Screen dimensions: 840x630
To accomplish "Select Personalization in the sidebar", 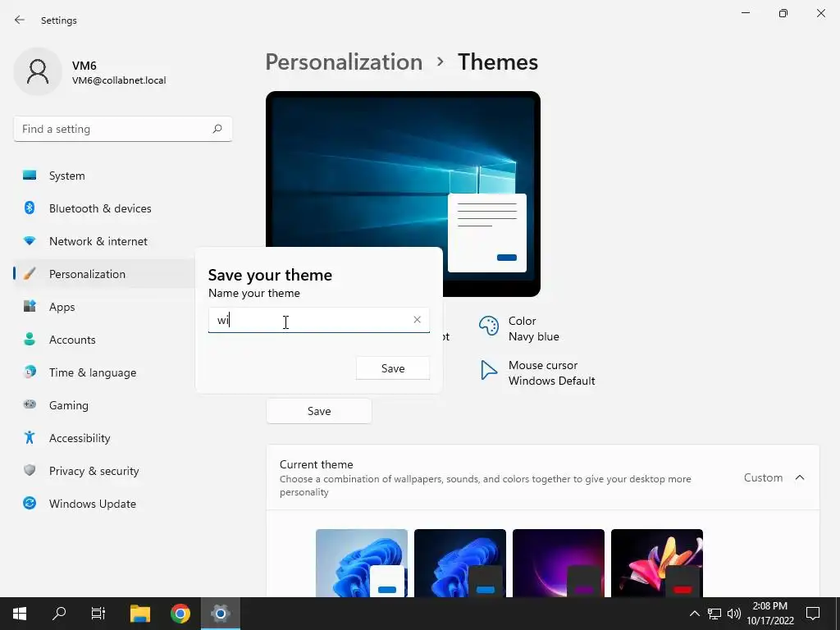I will click(104, 274).
